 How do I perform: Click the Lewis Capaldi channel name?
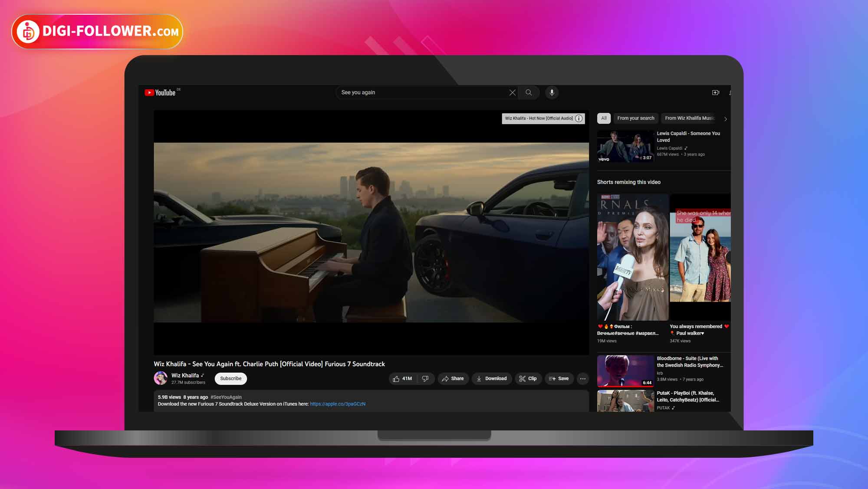(669, 148)
